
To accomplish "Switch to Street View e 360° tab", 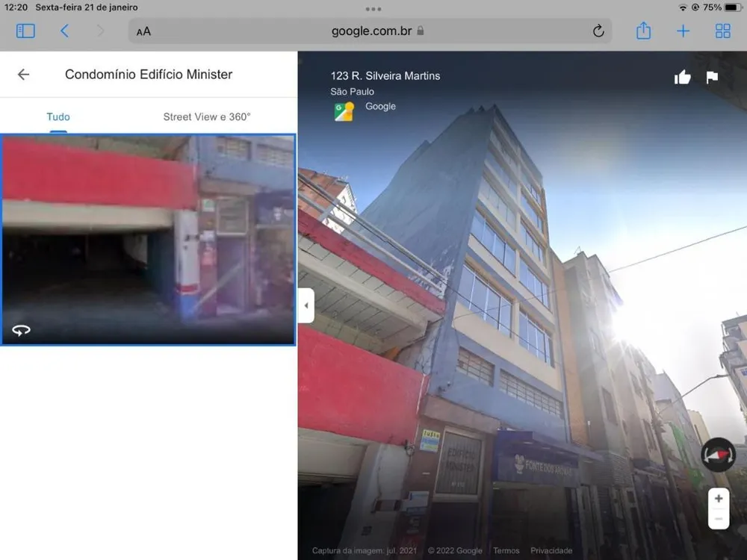I will [207, 116].
